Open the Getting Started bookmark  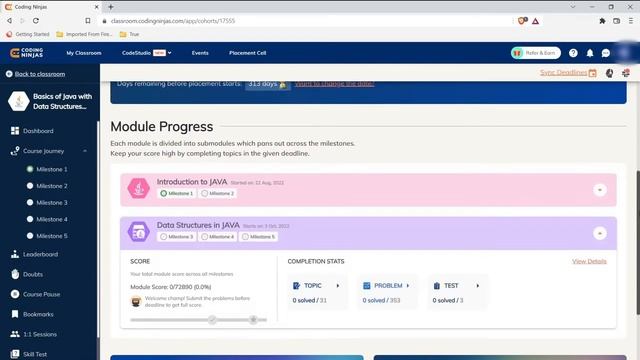[28, 34]
